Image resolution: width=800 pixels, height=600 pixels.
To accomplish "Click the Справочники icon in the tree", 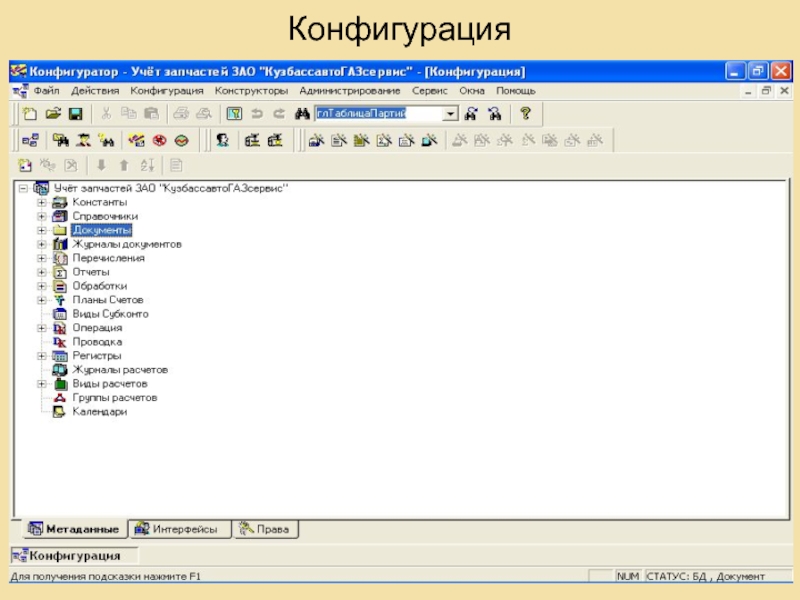I will point(59,216).
